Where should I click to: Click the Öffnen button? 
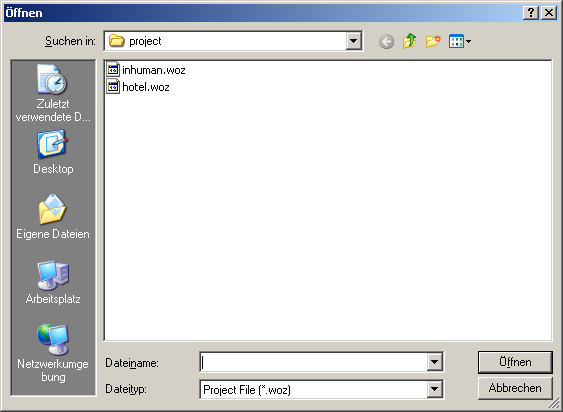coord(515,362)
